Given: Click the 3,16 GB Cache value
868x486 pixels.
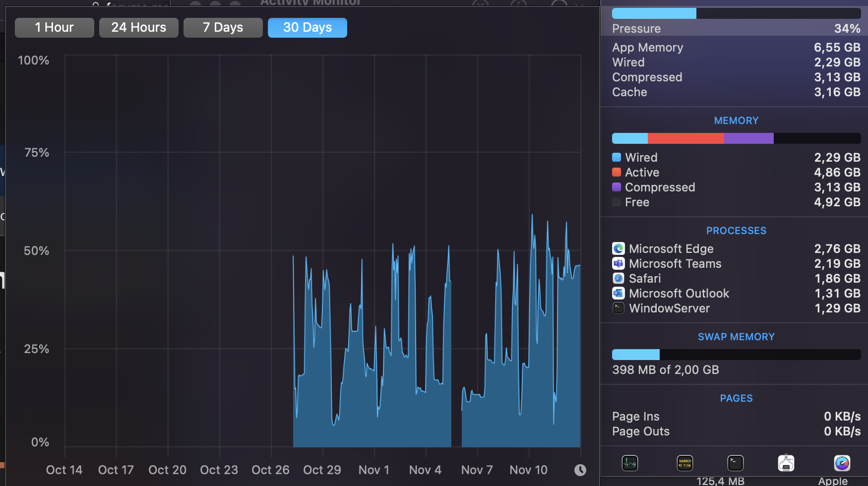Looking at the screenshot, I should 837,92.
